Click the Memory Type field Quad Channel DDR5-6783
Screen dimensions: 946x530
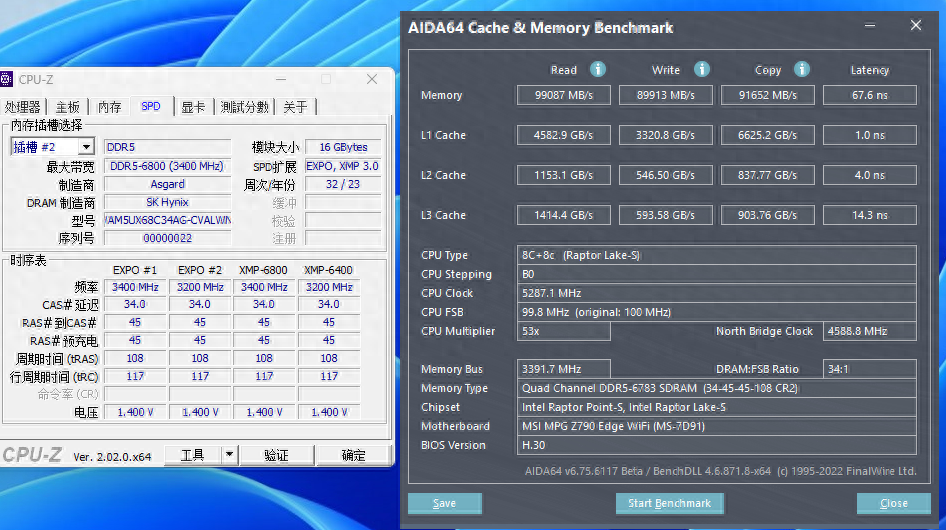pyautogui.click(x=717, y=388)
